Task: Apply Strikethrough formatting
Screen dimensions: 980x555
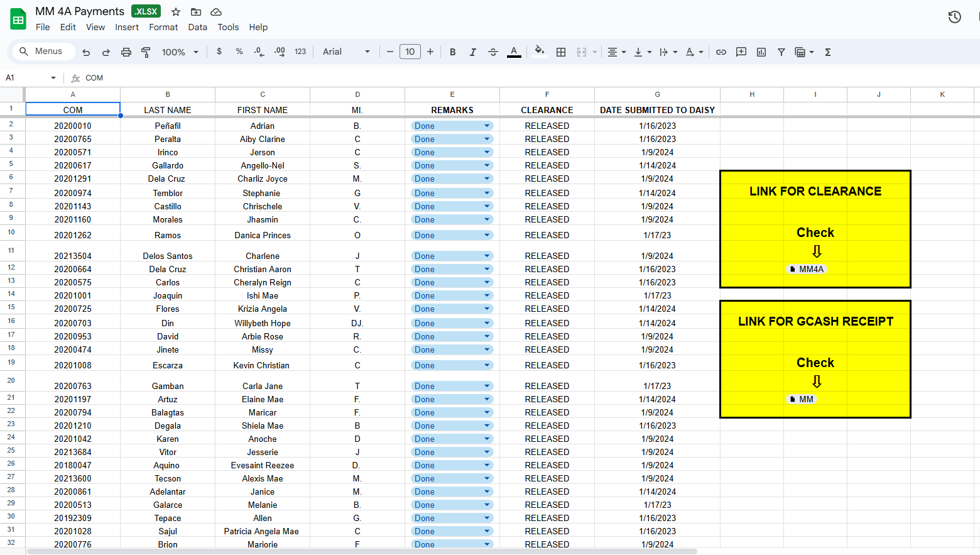Action: click(493, 52)
